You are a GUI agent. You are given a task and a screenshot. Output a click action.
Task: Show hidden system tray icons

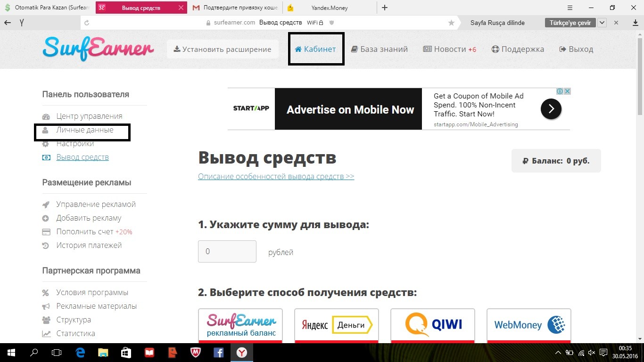pos(559,352)
